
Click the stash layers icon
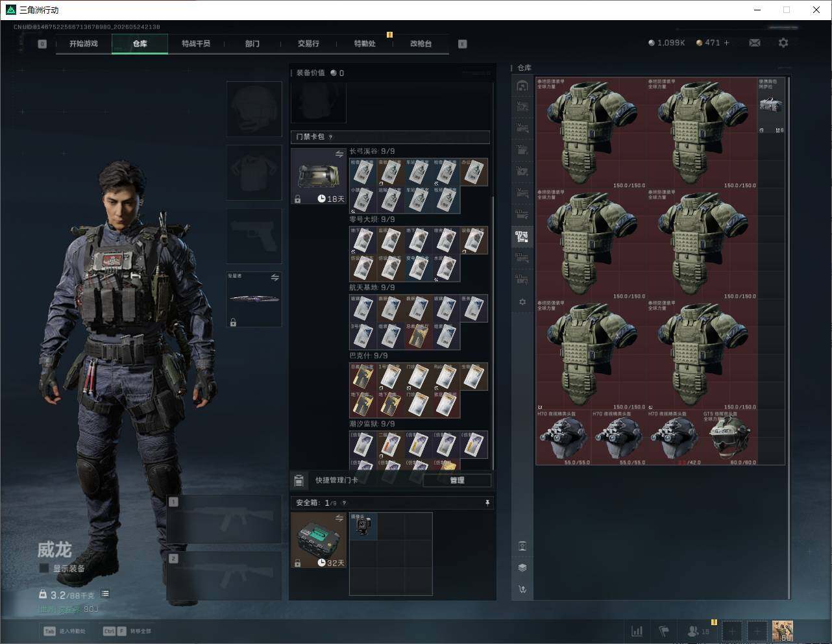[x=522, y=567]
